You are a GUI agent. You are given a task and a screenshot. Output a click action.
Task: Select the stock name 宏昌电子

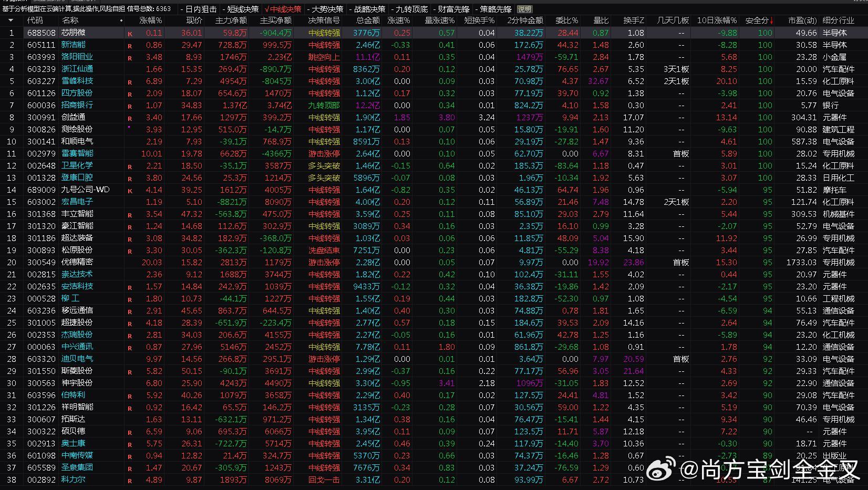[x=77, y=202]
